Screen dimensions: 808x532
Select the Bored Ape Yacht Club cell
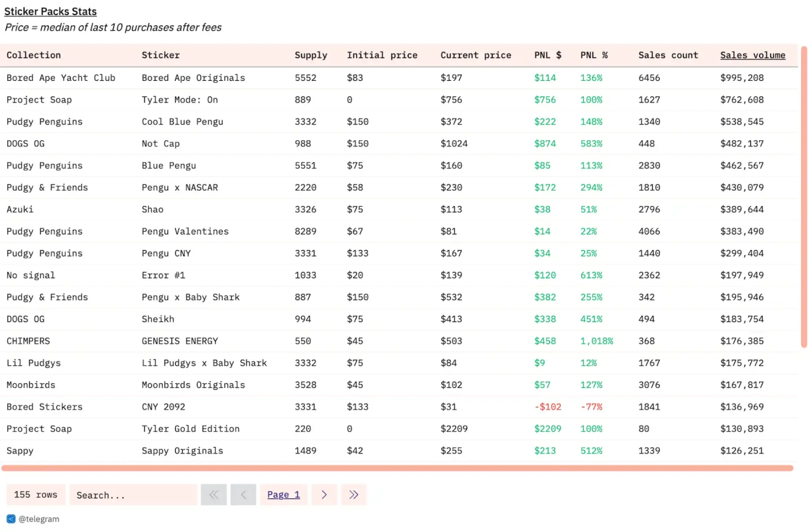61,78
